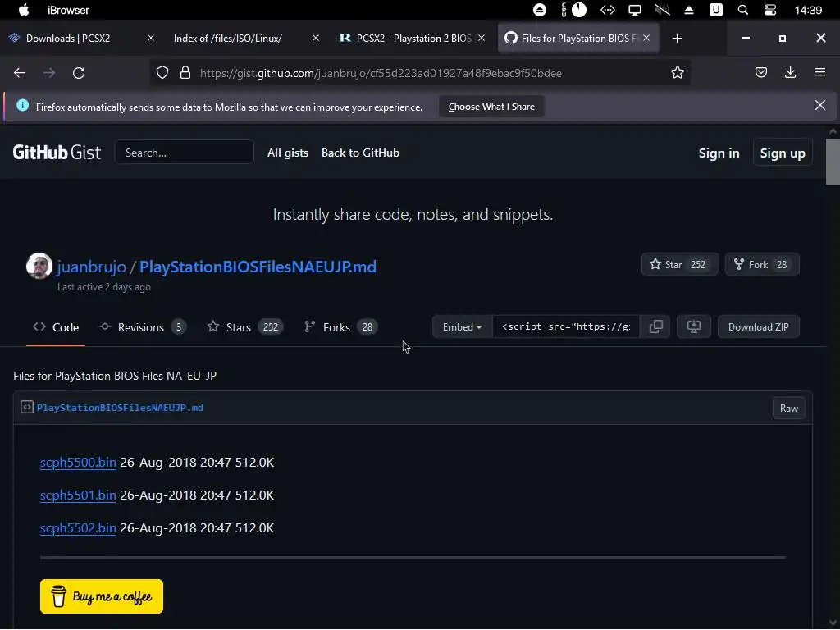Open the downloads panel
The height and width of the screenshot is (630, 840).
coord(790,72)
